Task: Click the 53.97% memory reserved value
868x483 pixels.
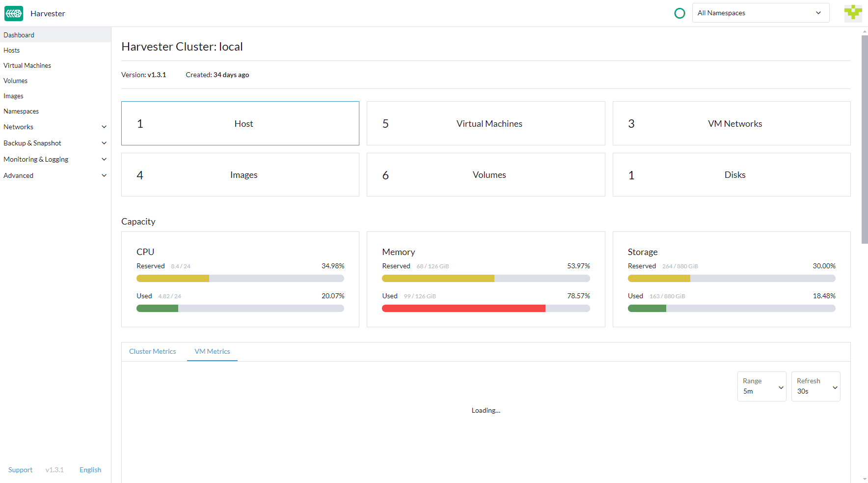Action: click(x=578, y=266)
